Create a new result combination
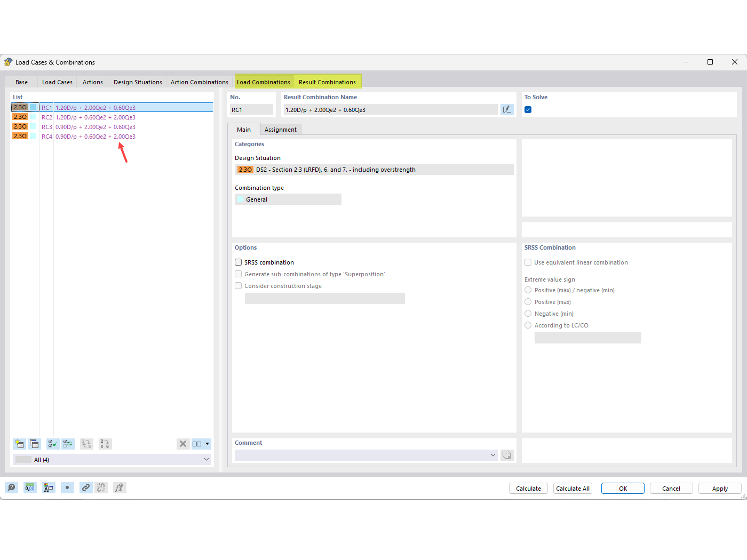This screenshot has width=747, height=560. [19, 444]
